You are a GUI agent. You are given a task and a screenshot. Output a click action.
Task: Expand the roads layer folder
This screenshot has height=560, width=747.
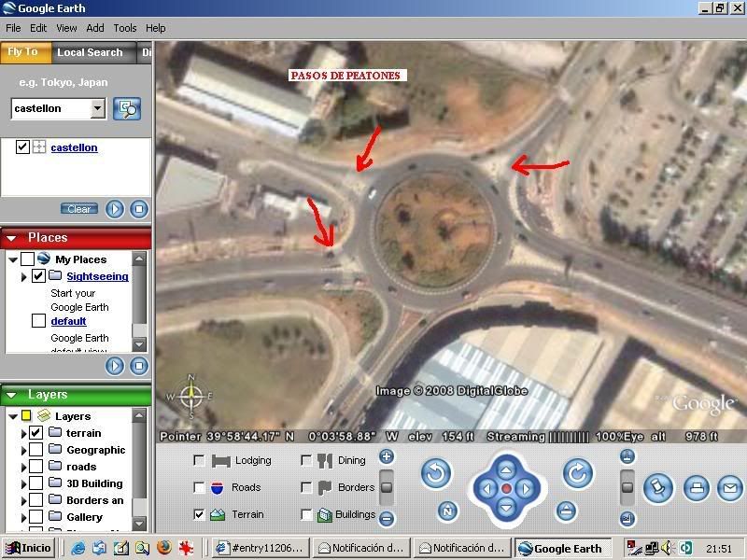point(24,468)
